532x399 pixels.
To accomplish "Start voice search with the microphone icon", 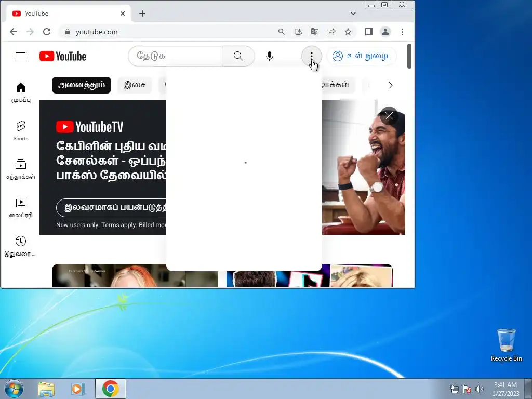I will (270, 56).
